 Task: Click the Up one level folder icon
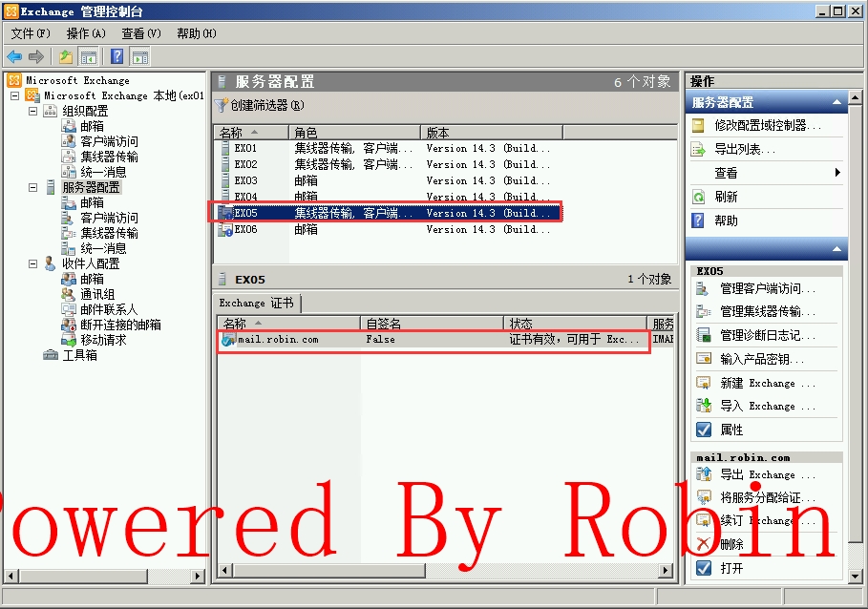[x=66, y=56]
